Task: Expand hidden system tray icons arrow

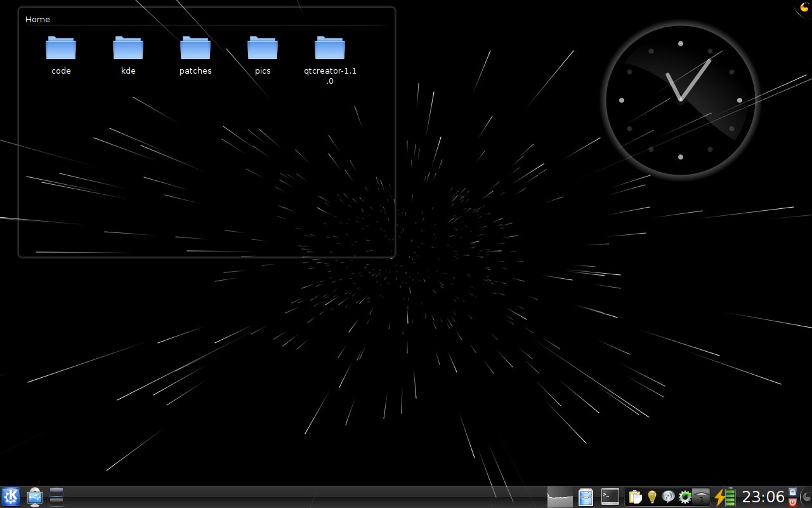Action: tap(701, 497)
